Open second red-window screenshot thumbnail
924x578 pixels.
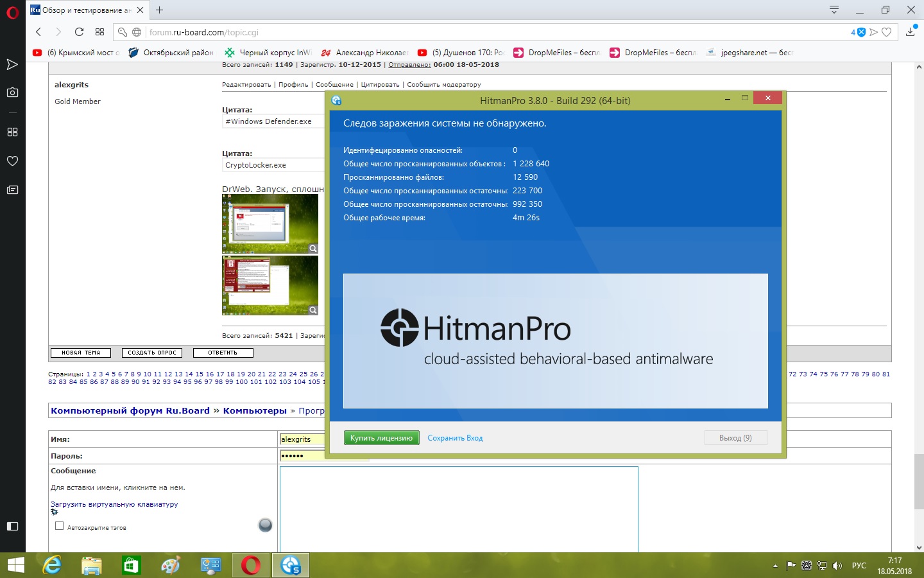point(270,286)
